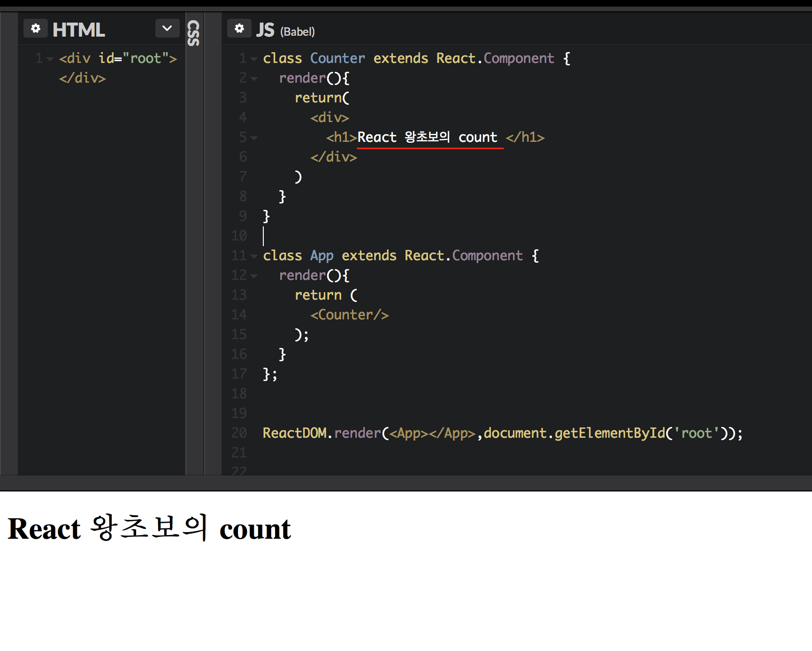Select the HTML panel title

79,30
